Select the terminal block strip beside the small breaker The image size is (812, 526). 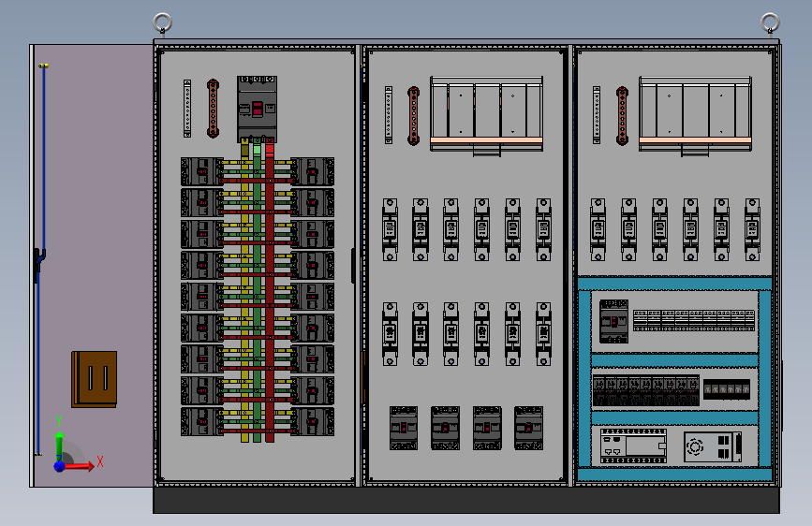coord(694,320)
